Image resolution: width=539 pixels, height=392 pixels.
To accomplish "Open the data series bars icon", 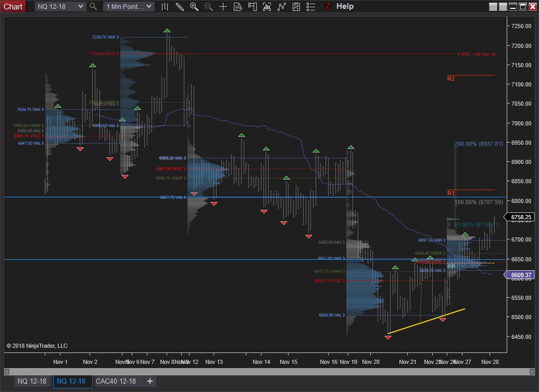I will [x=267, y=7].
